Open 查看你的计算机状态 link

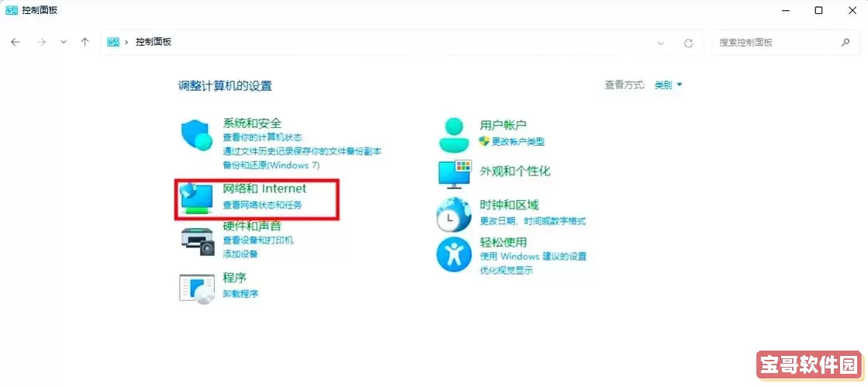pos(262,136)
